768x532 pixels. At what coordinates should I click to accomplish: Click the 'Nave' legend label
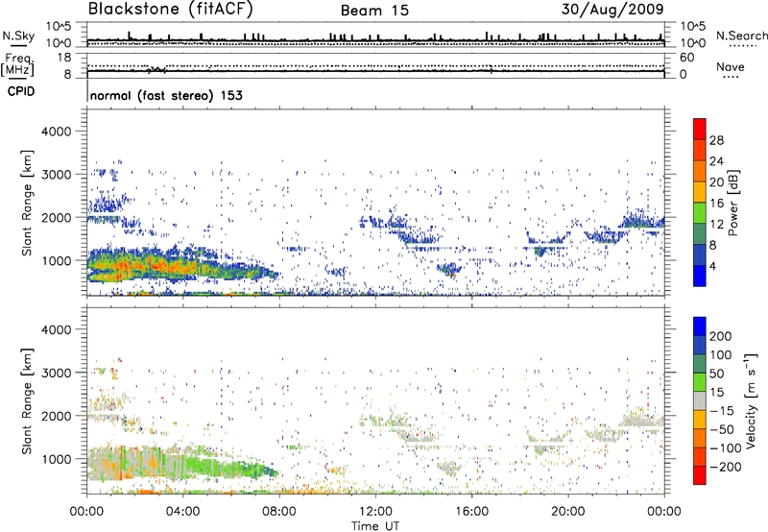pos(731,66)
